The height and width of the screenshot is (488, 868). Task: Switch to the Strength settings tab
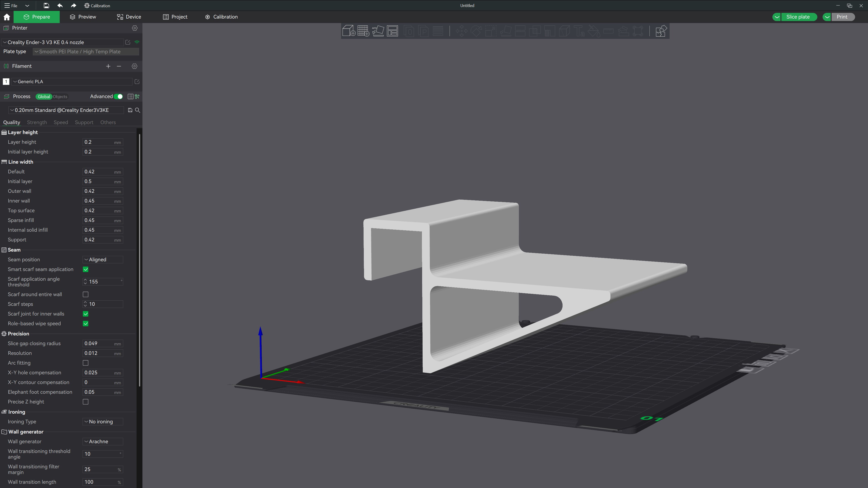37,122
